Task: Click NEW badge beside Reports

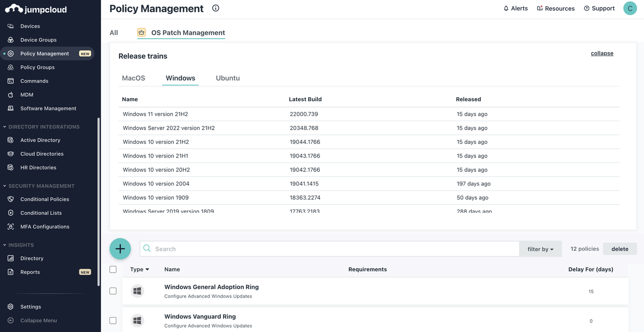Action: click(x=85, y=272)
